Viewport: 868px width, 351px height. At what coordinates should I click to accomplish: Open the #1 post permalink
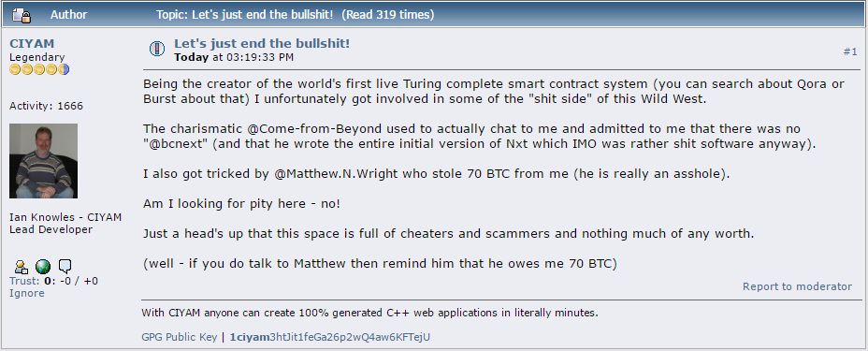point(850,51)
